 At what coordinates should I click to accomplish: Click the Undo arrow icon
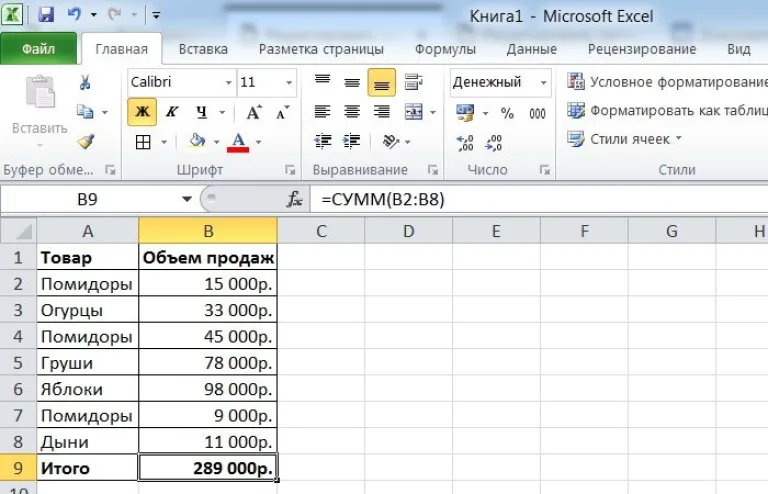(74, 15)
